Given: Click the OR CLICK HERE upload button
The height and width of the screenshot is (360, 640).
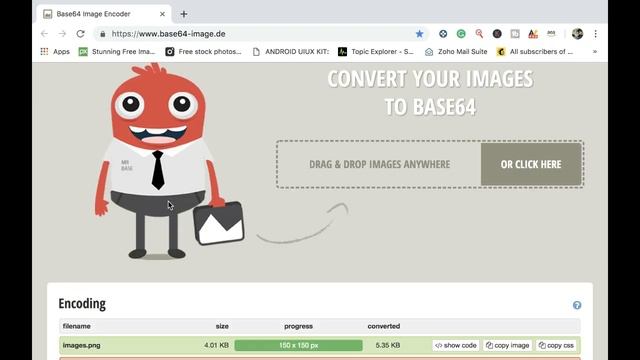Looking at the screenshot, I should [x=531, y=164].
